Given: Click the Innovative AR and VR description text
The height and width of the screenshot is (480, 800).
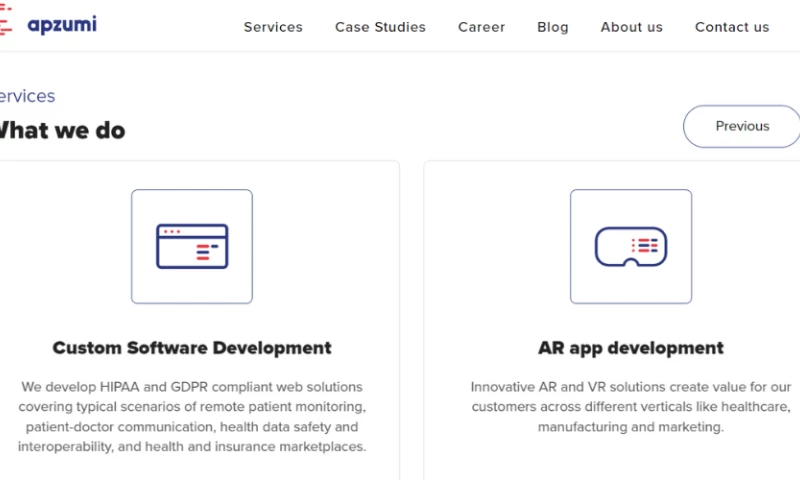Looking at the screenshot, I should pos(631,406).
